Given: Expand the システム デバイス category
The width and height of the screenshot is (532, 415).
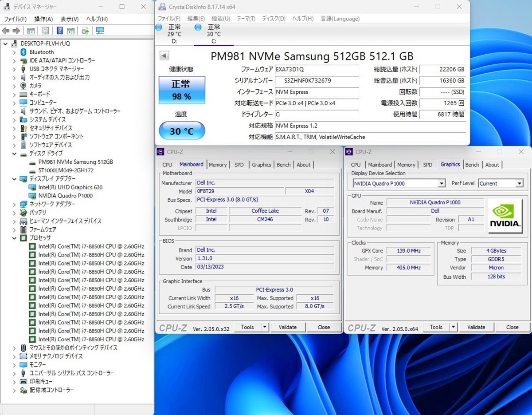Looking at the screenshot, I should [15, 119].
